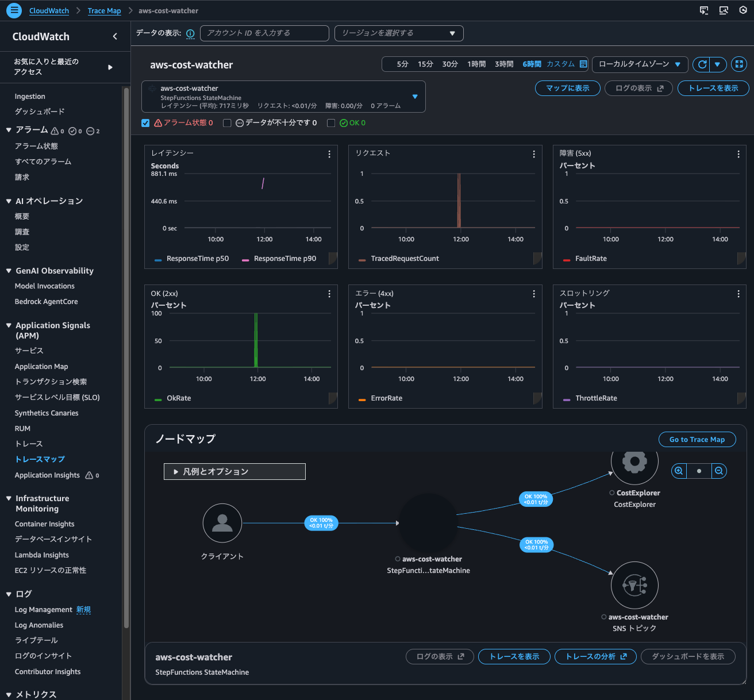The height and width of the screenshot is (700, 754).
Task: Check the OK 0 status filter
Action: coord(331,122)
